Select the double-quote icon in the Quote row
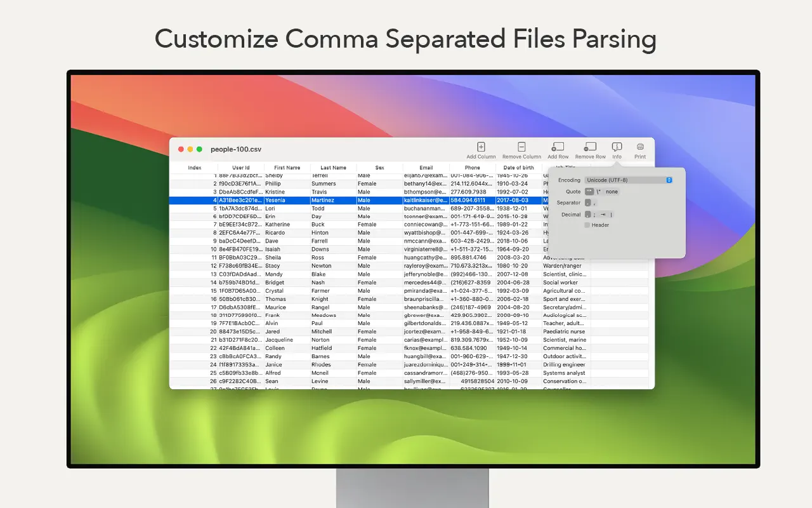The width and height of the screenshot is (812, 508). pos(590,191)
